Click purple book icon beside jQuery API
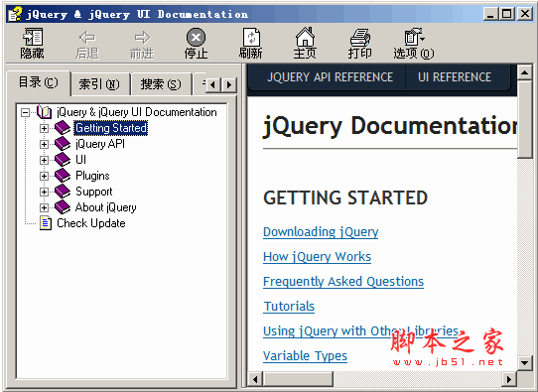The width and height of the screenshot is (538, 392). 63,143
